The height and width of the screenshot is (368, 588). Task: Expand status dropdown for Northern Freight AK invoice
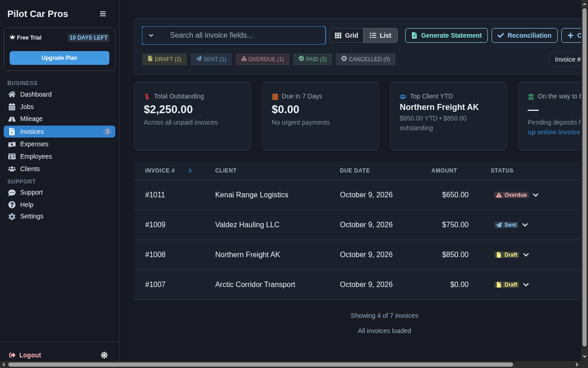pos(526,255)
